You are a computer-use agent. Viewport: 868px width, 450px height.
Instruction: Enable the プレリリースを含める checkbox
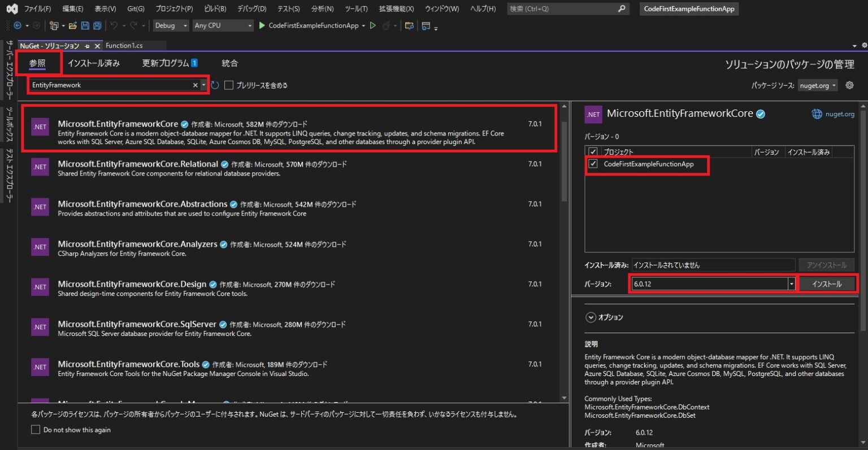coord(228,85)
